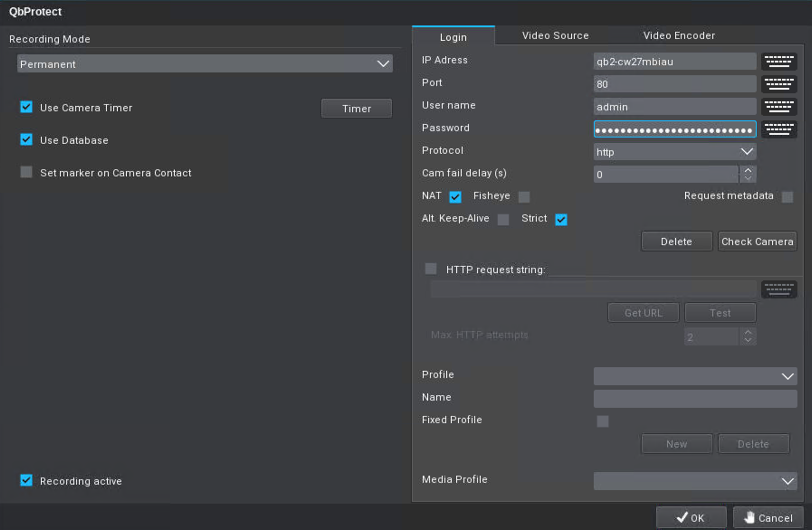The width and height of the screenshot is (812, 530).
Task: Toggle the Use Camera Timer checkbox
Action: tap(26, 107)
